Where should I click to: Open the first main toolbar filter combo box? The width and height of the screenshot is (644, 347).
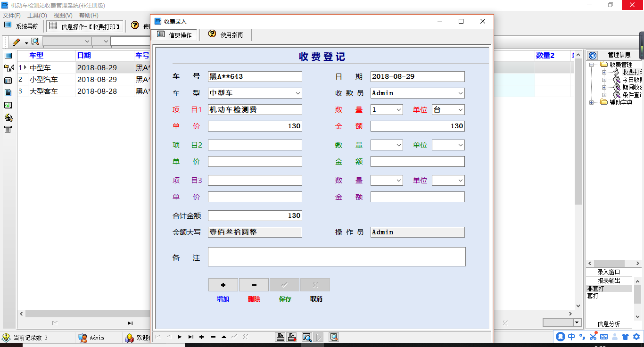click(66, 41)
